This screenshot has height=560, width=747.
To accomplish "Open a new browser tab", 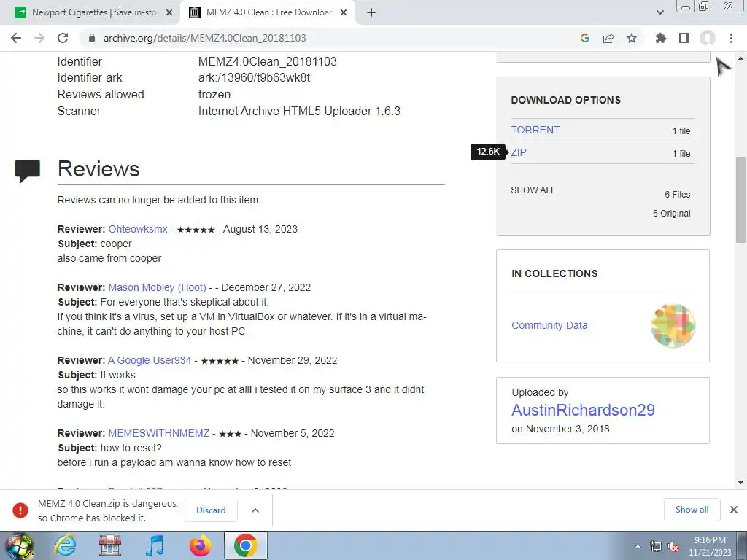I will point(371,12).
